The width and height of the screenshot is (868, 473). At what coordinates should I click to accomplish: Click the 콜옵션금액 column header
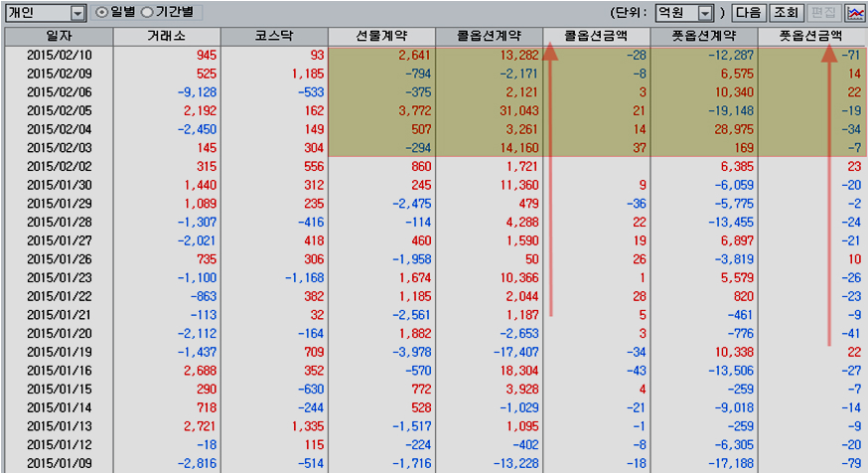596,36
